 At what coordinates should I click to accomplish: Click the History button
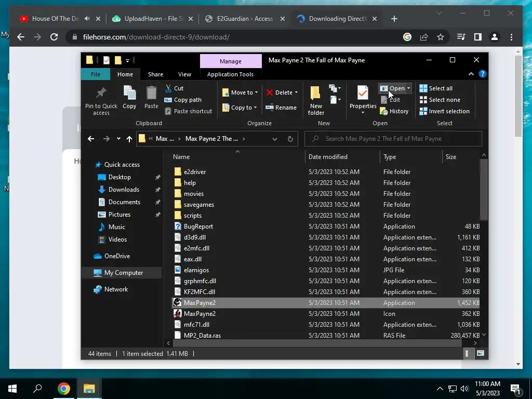[x=394, y=111]
